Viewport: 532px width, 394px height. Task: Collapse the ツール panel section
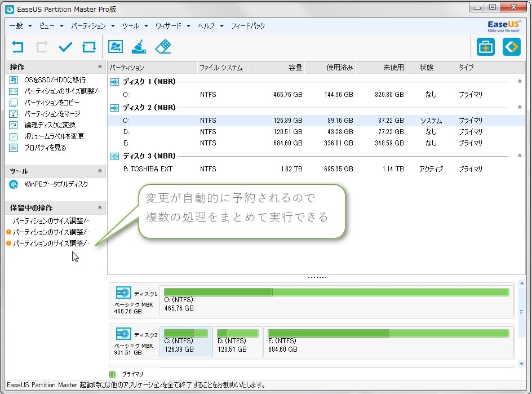(100, 171)
